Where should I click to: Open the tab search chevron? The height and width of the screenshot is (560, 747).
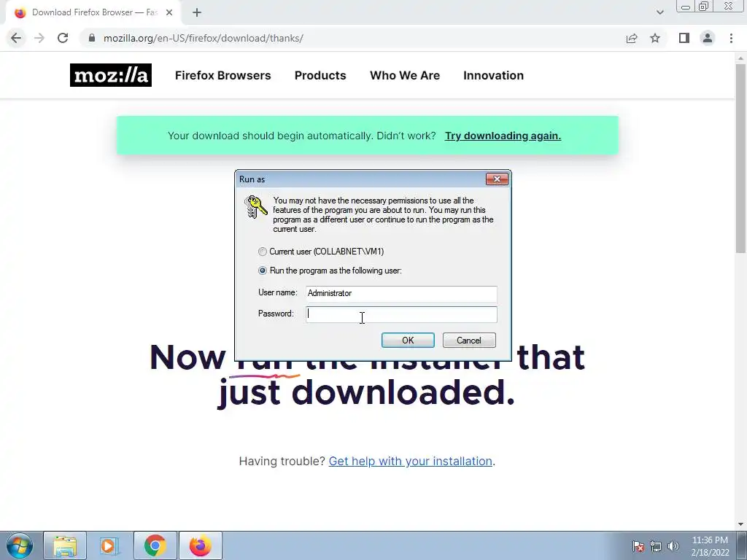pos(659,12)
